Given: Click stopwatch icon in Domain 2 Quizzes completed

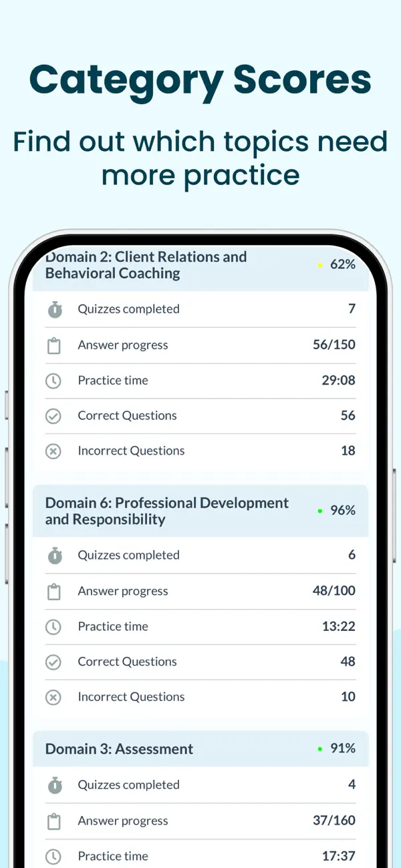Looking at the screenshot, I should click(x=53, y=310).
